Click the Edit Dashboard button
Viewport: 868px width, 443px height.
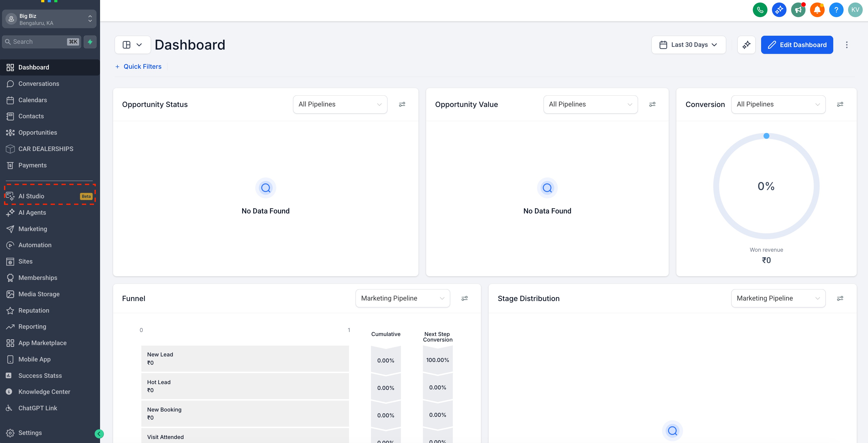click(x=797, y=45)
